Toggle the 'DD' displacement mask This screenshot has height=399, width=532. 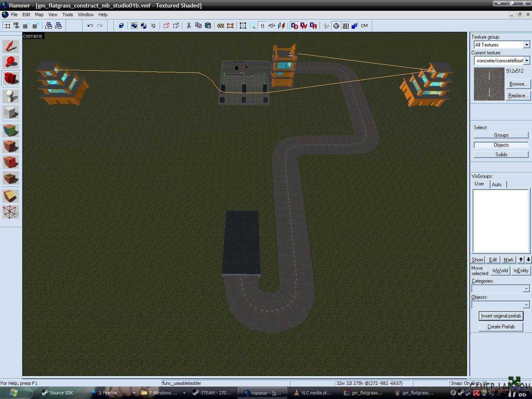(294, 26)
